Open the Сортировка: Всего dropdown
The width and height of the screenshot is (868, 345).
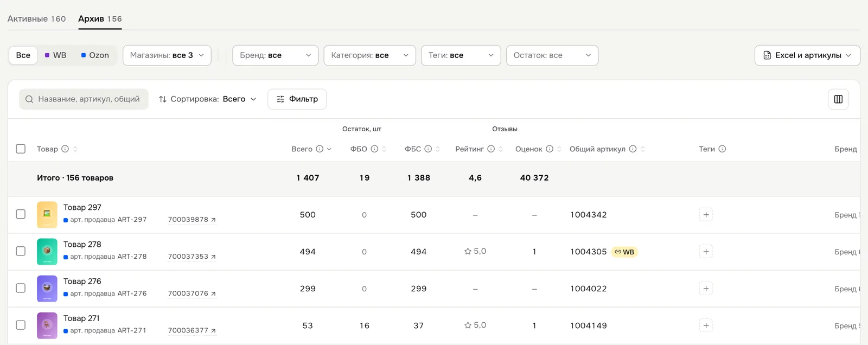(208, 99)
